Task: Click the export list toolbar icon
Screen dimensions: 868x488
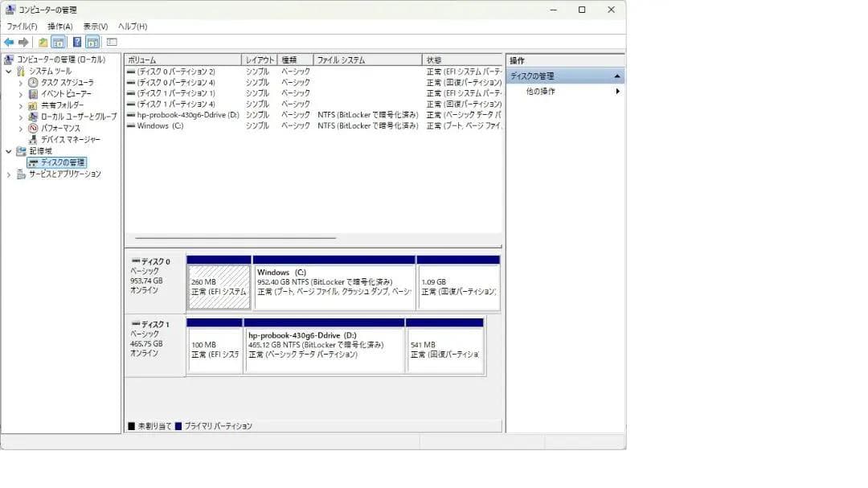Action: [x=113, y=40]
